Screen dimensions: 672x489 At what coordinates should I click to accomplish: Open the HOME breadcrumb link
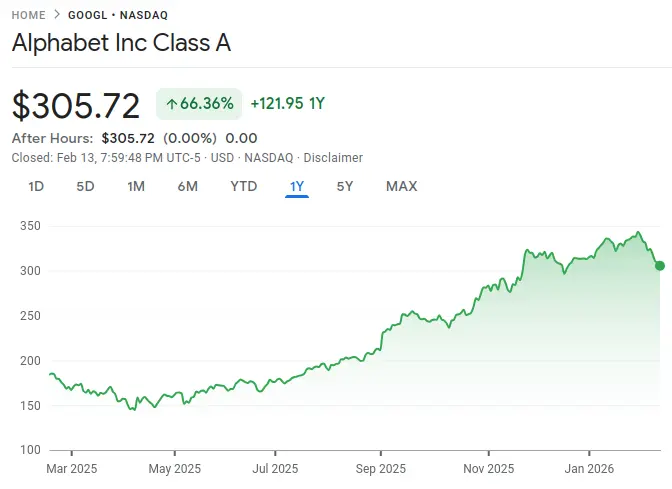click(28, 15)
